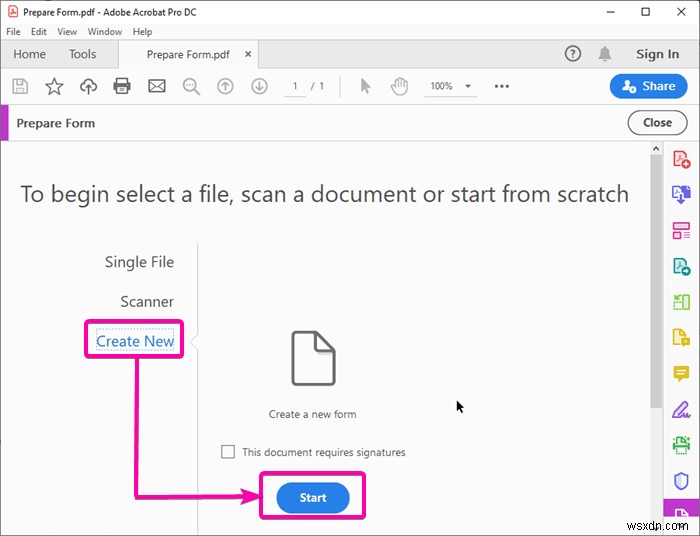The height and width of the screenshot is (536, 700).
Task: Open the yellow page comment-file icon
Action: click(x=681, y=337)
